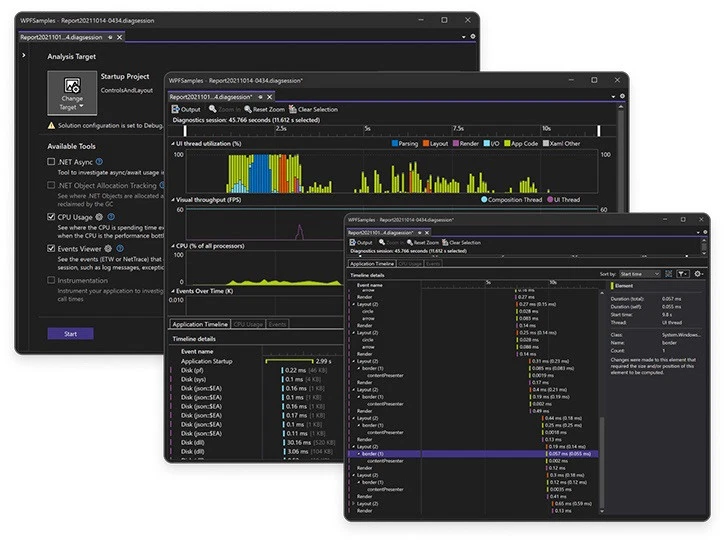Viewport: 725px width, 542px height.
Task: Click the frame-selection icon next to Sort by
Action: (x=668, y=274)
